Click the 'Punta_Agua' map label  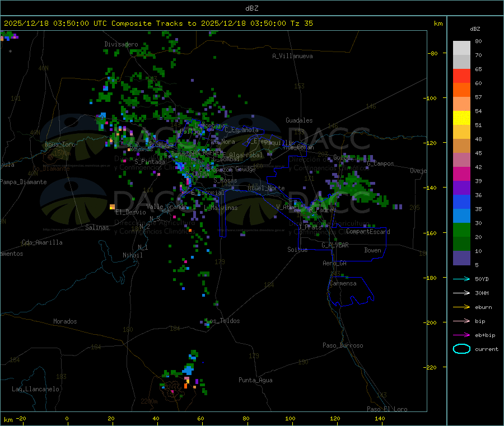(255, 380)
